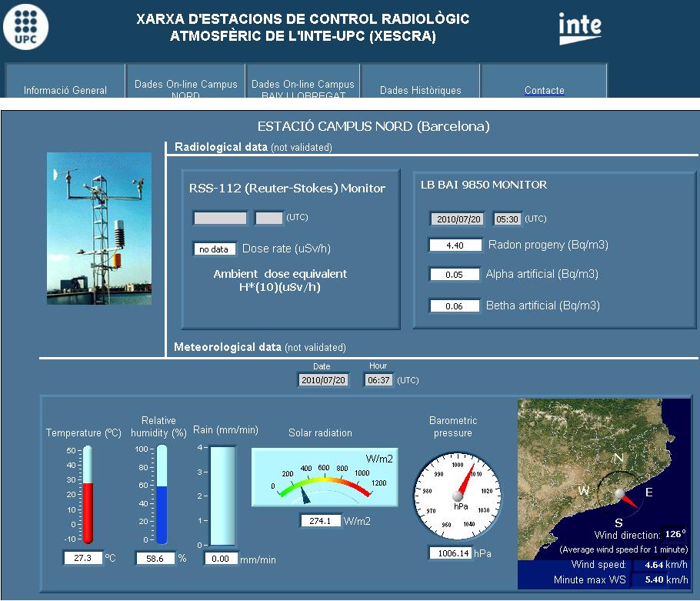Click the UPC logo in header

25,25
